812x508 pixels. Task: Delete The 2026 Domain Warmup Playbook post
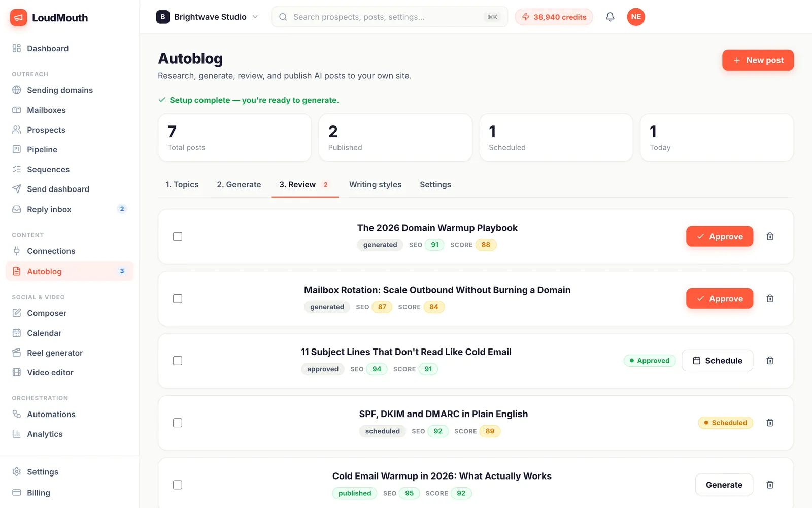coord(770,236)
